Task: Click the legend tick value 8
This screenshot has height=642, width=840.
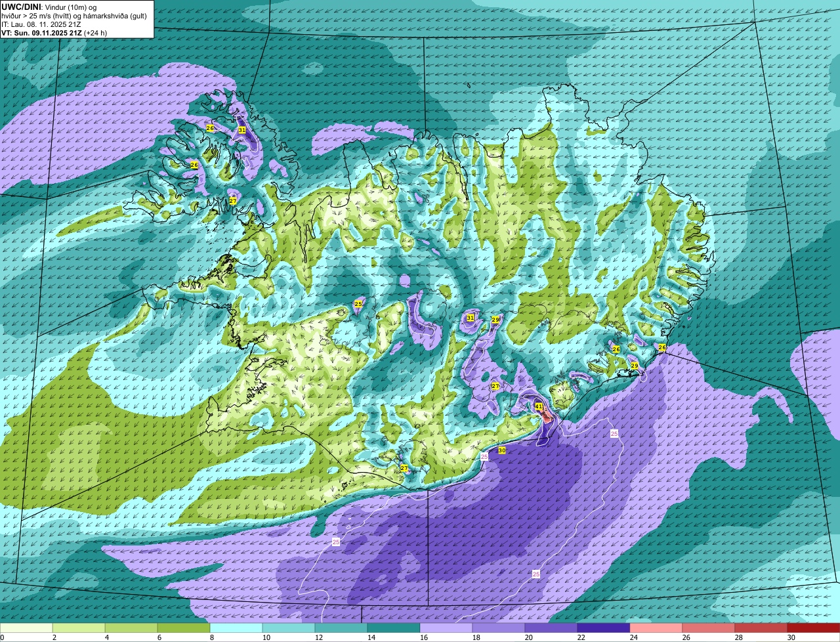Action: (x=212, y=637)
